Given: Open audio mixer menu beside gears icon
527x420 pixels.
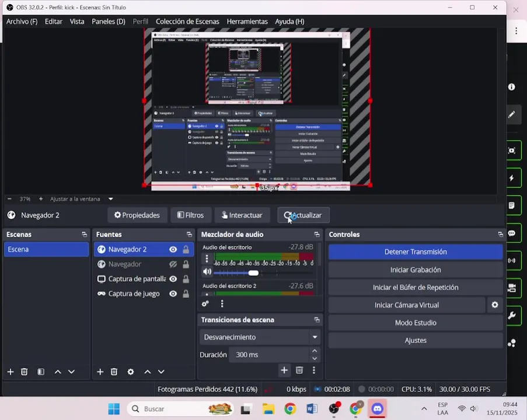Looking at the screenshot, I should pyautogui.click(x=222, y=304).
